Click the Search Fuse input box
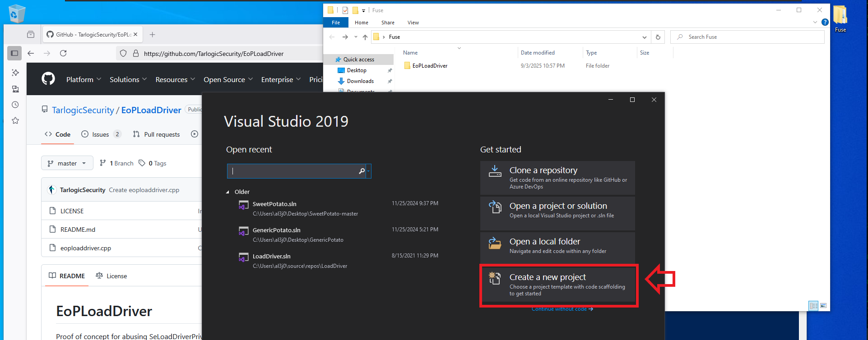This screenshot has height=340, width=868. [x=749, y=37]
